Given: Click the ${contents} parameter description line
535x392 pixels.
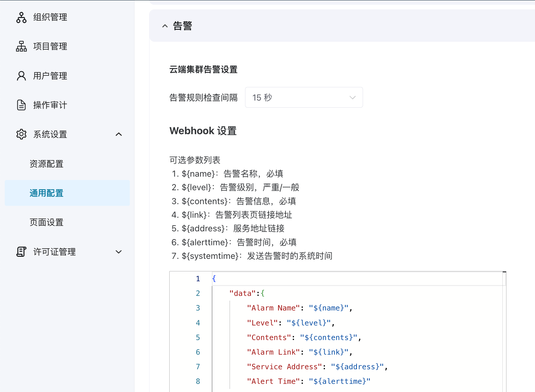Looking at the screenshot, I should point(234,201).
